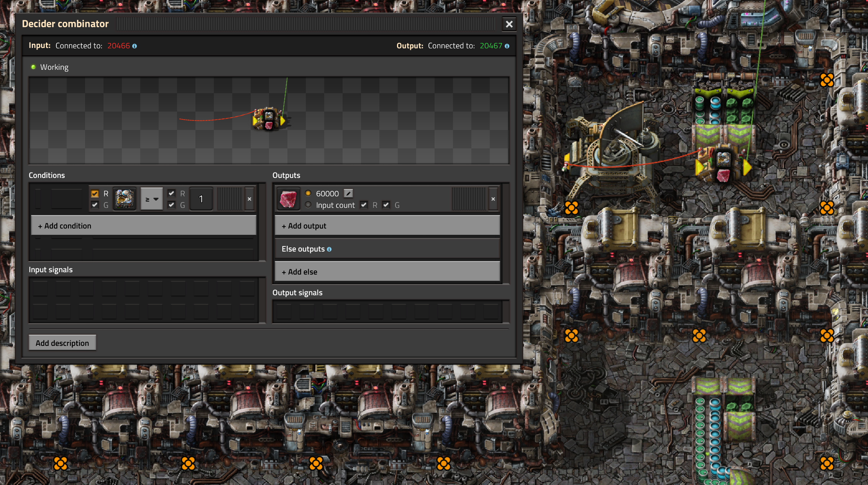This screenshot has height=485, width=868.
Task: Click Add description button
Action: (62, 343)
